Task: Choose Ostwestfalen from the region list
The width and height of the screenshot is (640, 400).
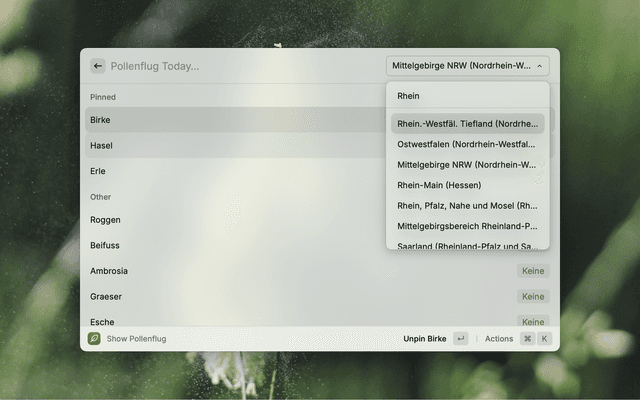Action: pyautogui.click(x=467, y=144)
